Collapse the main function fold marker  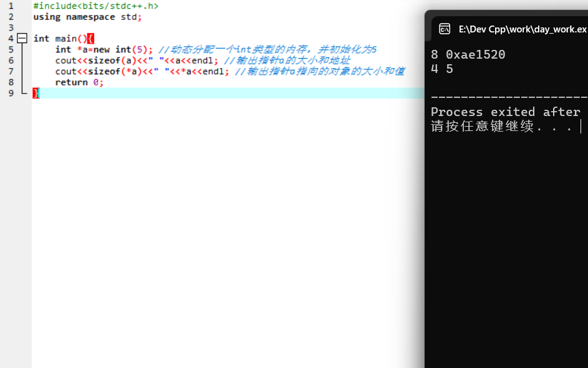click(x=22, y=38)
